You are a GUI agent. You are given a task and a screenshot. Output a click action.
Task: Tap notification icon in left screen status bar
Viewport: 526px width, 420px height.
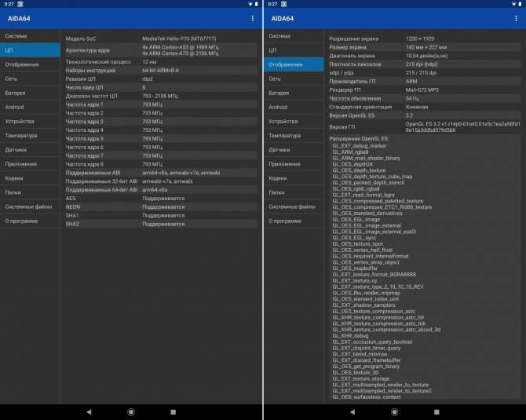pos(20,4)
